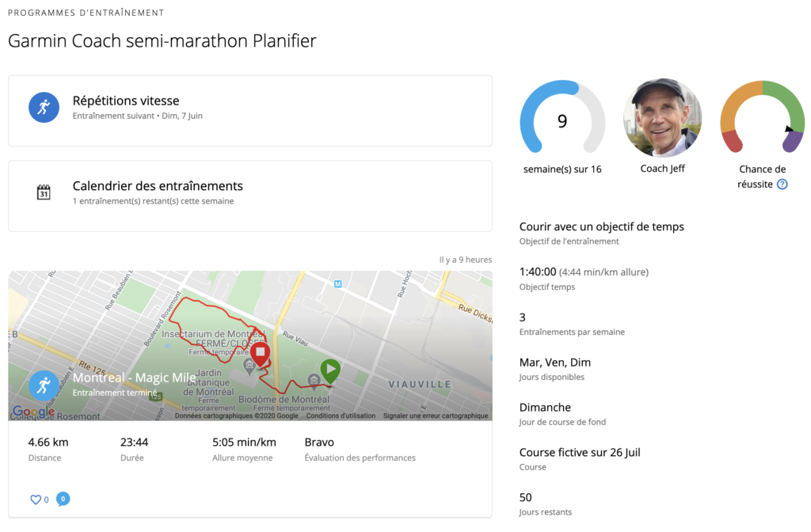Click the week 9 progress gauge
This screenshot has height=532, width=811.
tap(562, 116)
